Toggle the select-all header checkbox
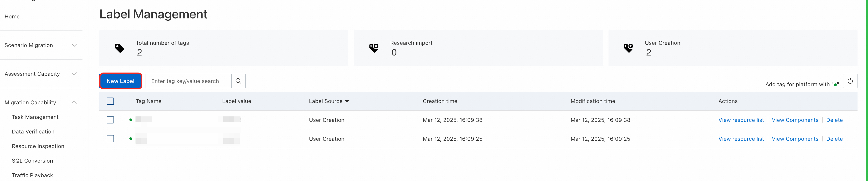Viewport: 868px width, 181px height. [110, 101]
